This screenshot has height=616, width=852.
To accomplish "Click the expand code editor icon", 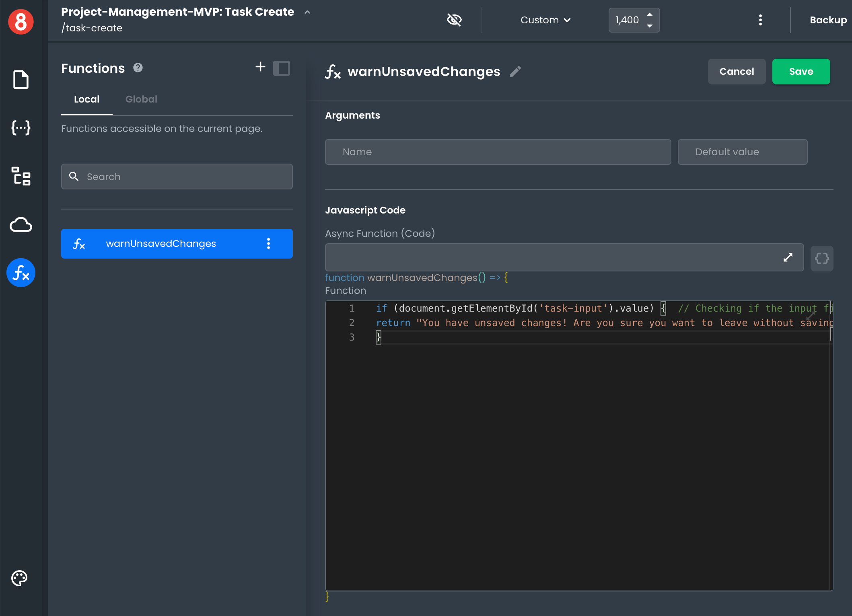I will coord(788,257).
